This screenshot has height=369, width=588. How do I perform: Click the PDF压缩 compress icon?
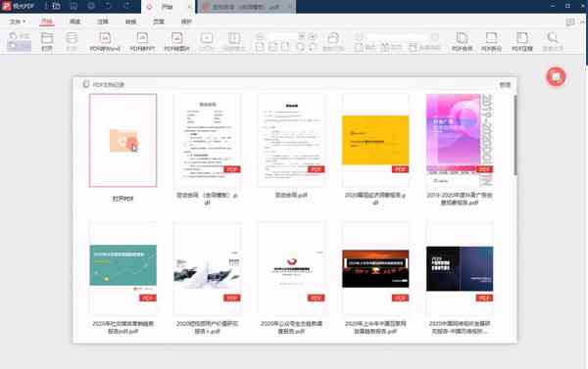click(522, 38)
